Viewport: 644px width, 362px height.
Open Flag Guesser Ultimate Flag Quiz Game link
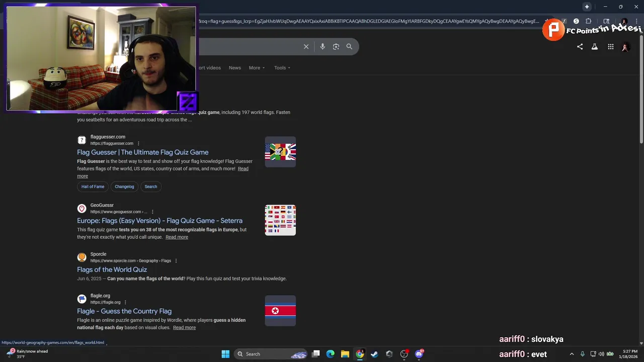pos(142,152)
